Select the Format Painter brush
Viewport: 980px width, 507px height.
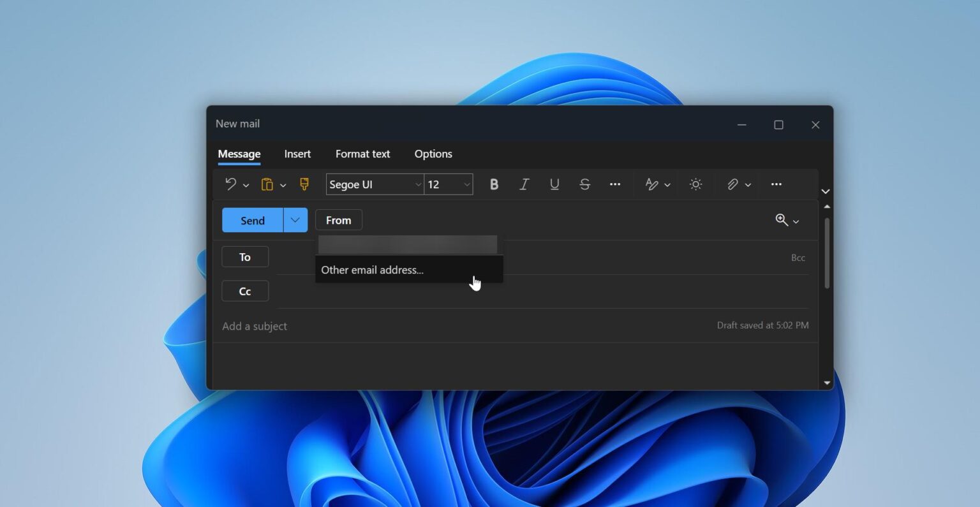click(x=304, y=184)
